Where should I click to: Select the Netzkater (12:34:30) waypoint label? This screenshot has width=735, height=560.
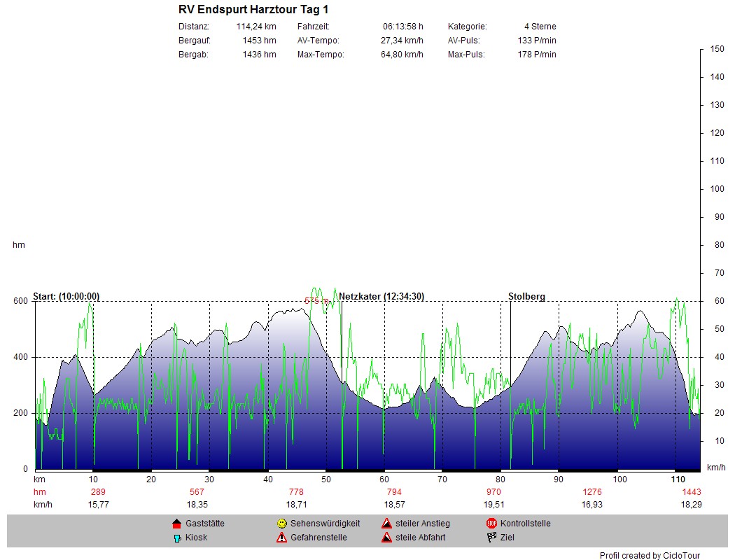pos(381,296)
